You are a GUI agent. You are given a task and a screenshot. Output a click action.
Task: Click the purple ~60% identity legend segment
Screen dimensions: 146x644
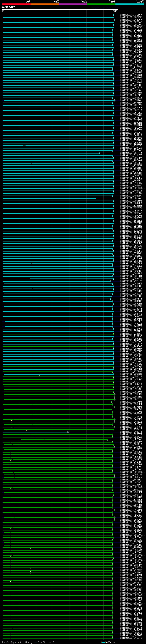tap(73, 4)
